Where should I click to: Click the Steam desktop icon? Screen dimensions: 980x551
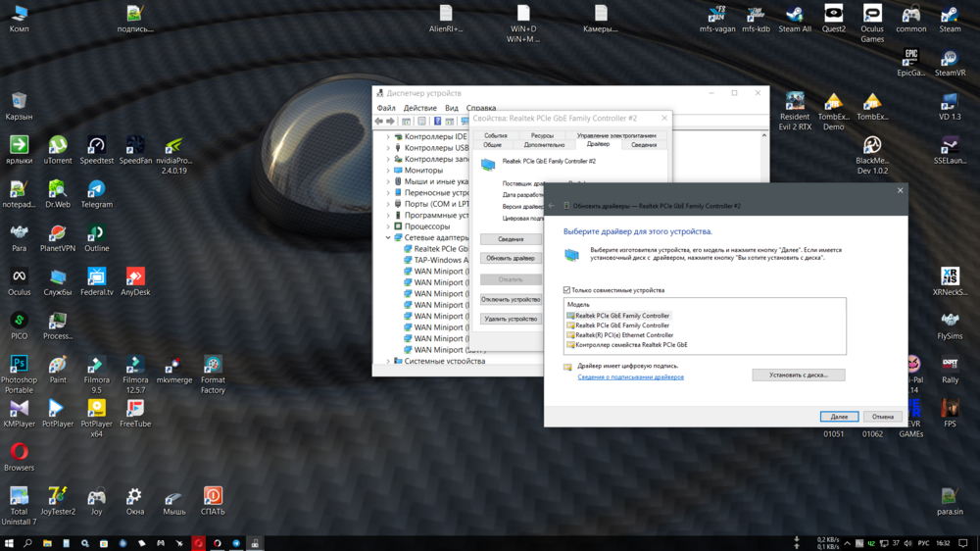(x=950, y=16)
